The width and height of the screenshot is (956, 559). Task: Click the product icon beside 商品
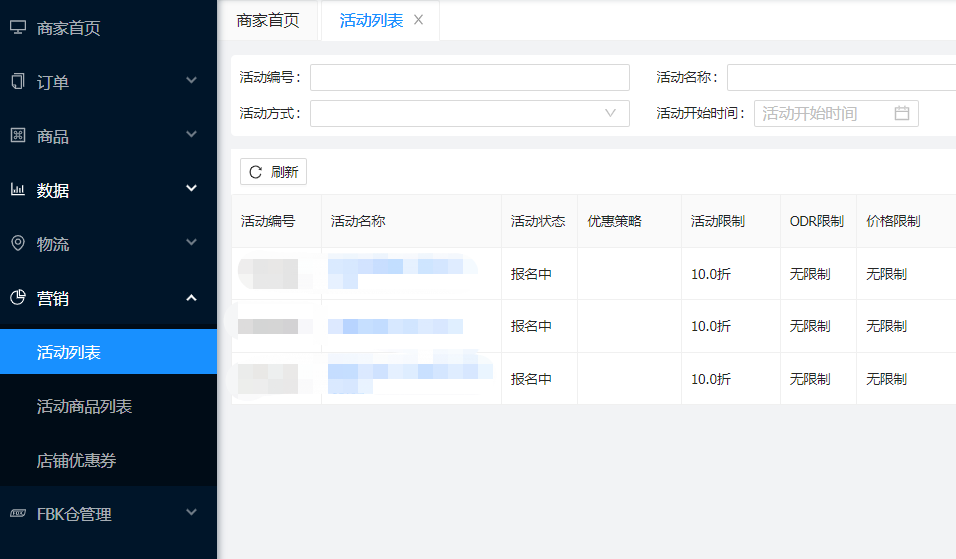pos(18,135)
